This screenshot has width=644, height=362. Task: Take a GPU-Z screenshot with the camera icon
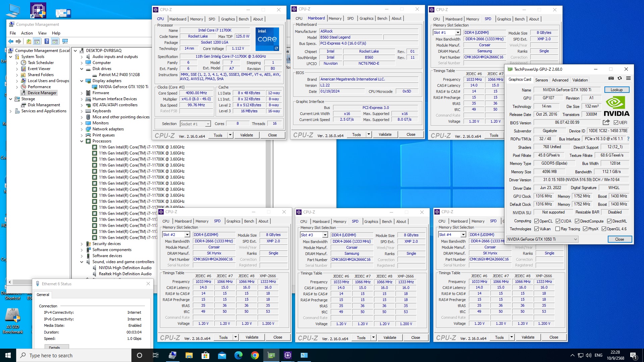point(611,78)
